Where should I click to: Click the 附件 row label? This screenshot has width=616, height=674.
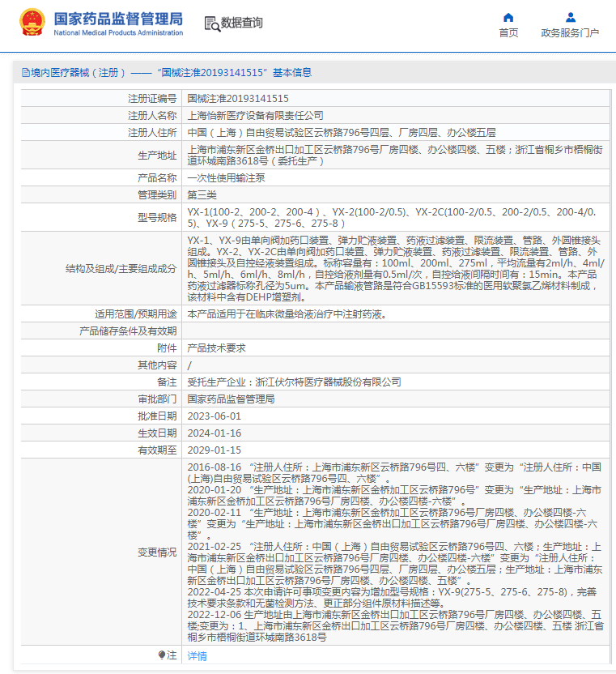(167, 348)
